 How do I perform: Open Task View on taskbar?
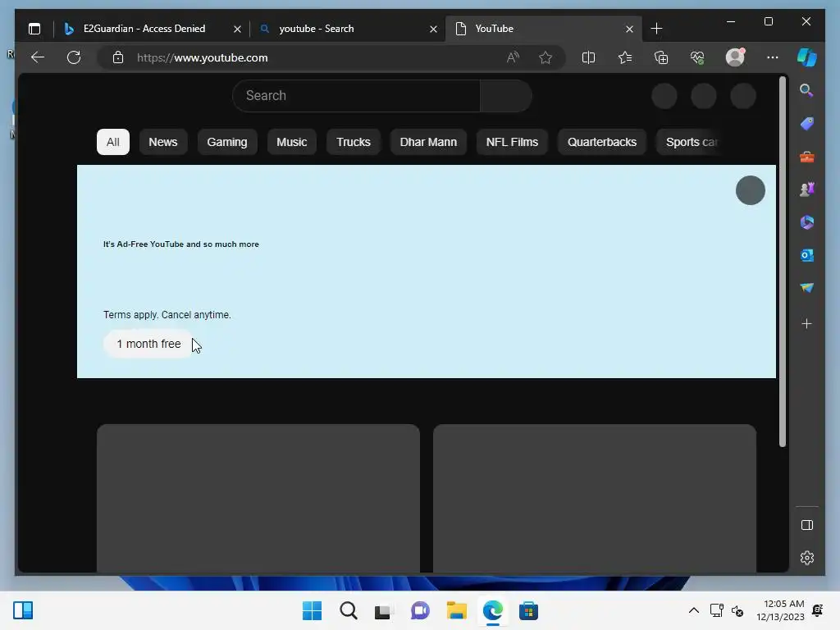coord(384,610)
